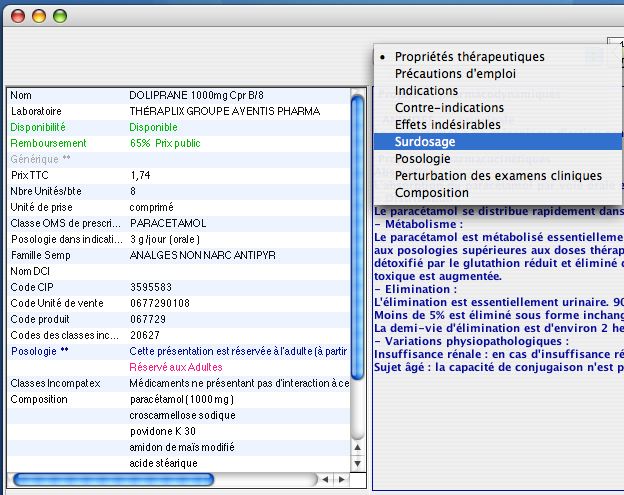The width and height of the screenshot is (624, 495).
Task: Select the Nbre Unités/bte row label
Action: click(x=46, y=191)
